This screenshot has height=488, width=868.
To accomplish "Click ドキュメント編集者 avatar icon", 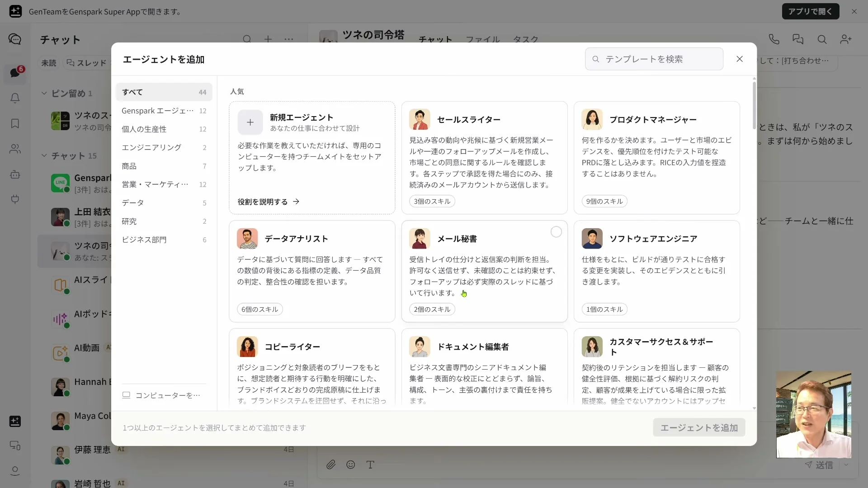I will 420,347.
